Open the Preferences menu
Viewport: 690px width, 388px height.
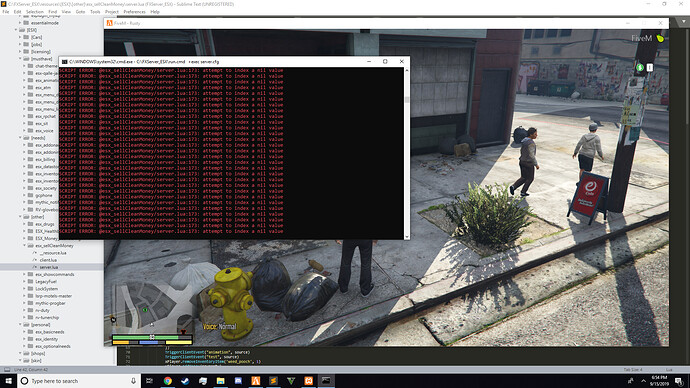click(134, 12)
